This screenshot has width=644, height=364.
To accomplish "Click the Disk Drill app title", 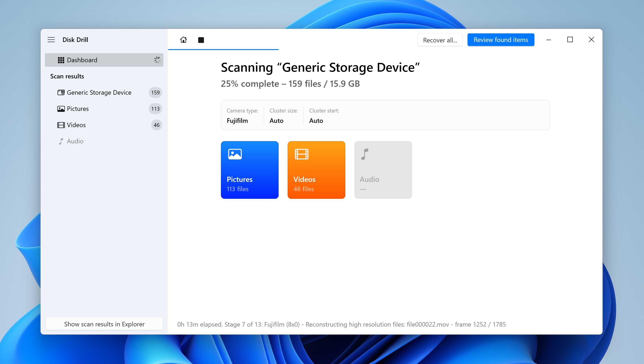I will point(75,40).
